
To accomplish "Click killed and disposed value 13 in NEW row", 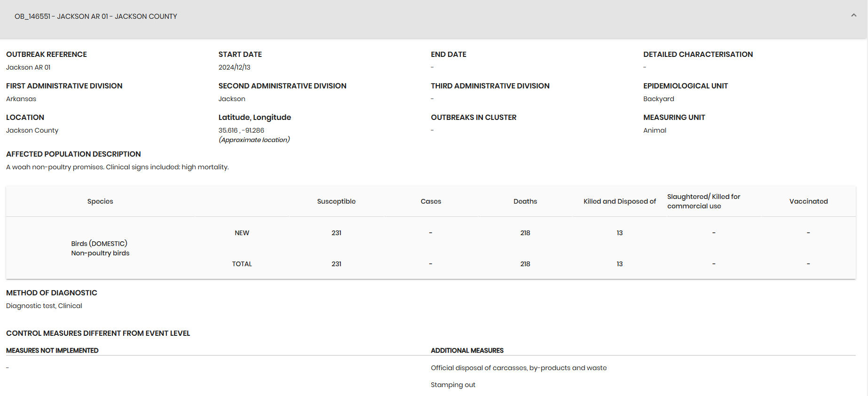I will pyautogui.click(x=620, y=233).
